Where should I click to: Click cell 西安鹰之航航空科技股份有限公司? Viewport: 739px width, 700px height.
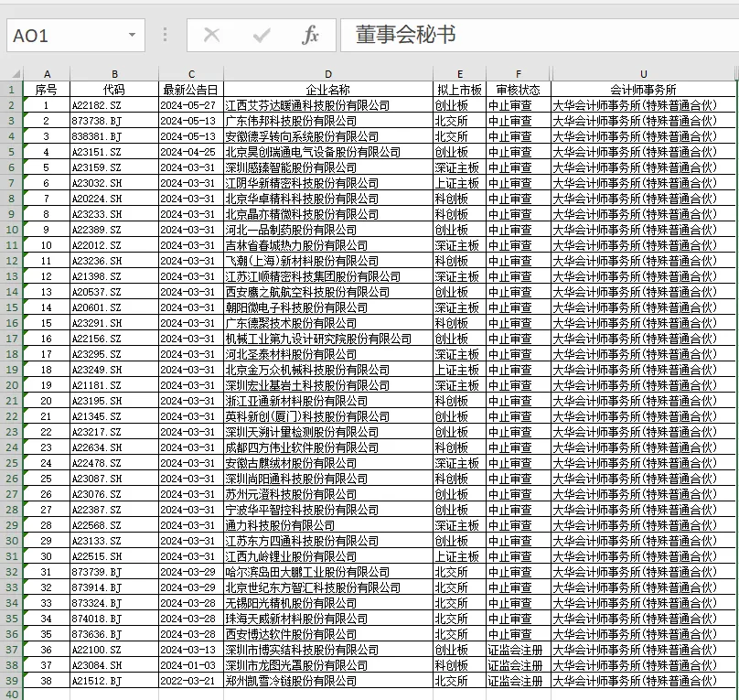(328, 292)
